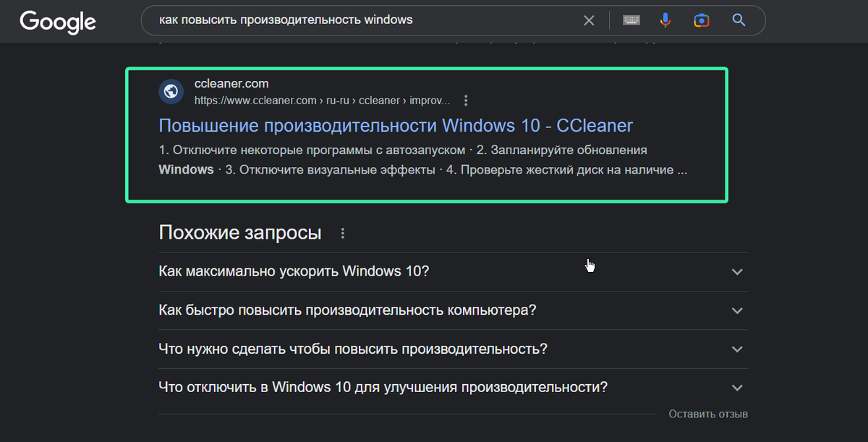
Task: Click the snippet text starting with Отключите некоторые программы
Action: [423, 160]
